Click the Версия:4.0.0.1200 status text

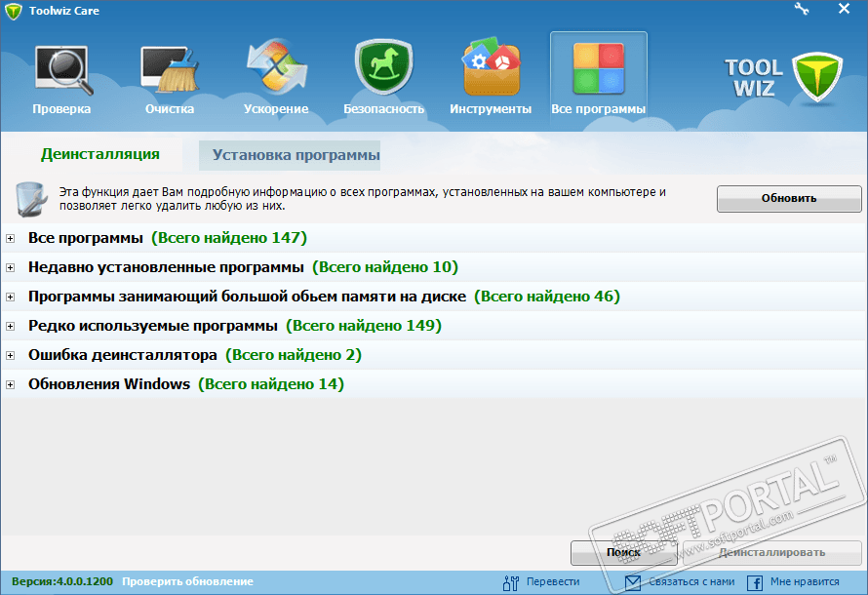point(62,581)
